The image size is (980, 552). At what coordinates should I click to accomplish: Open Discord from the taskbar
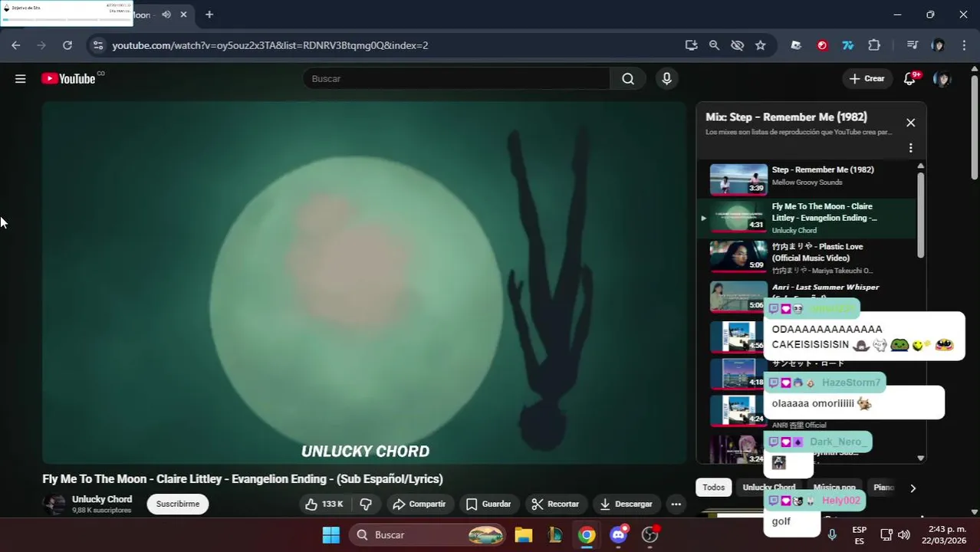618,534
